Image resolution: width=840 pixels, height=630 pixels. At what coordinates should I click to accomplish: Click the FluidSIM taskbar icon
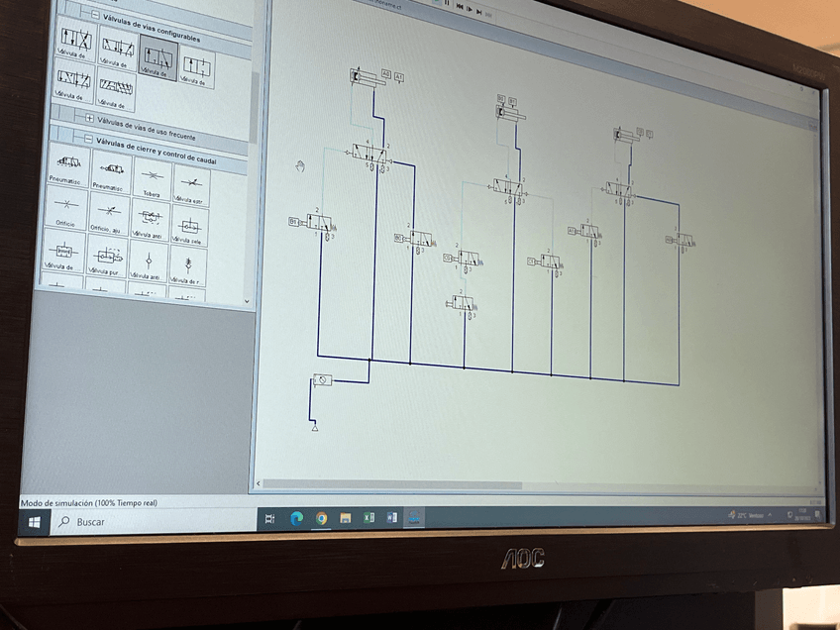[414, 517]
